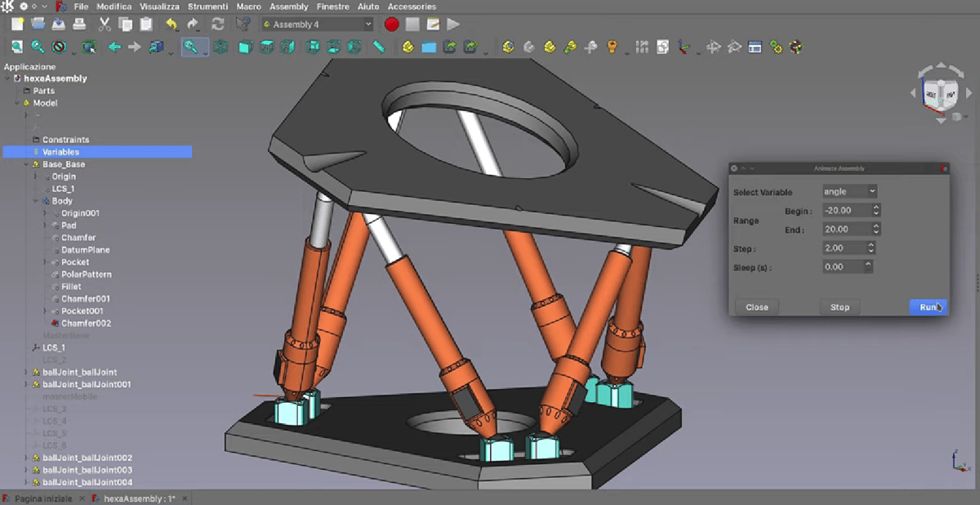Click the Undo arrow icon
The height and width of the screenshot is (505, 980).
coord(171,25)
